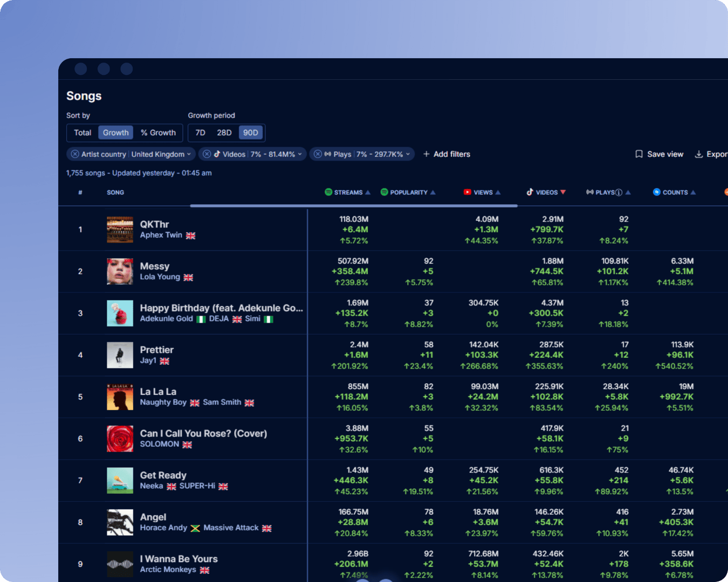Set growth period to 90D
The image size is (728, 582).
pyautogui.click(x=250, y=133)
